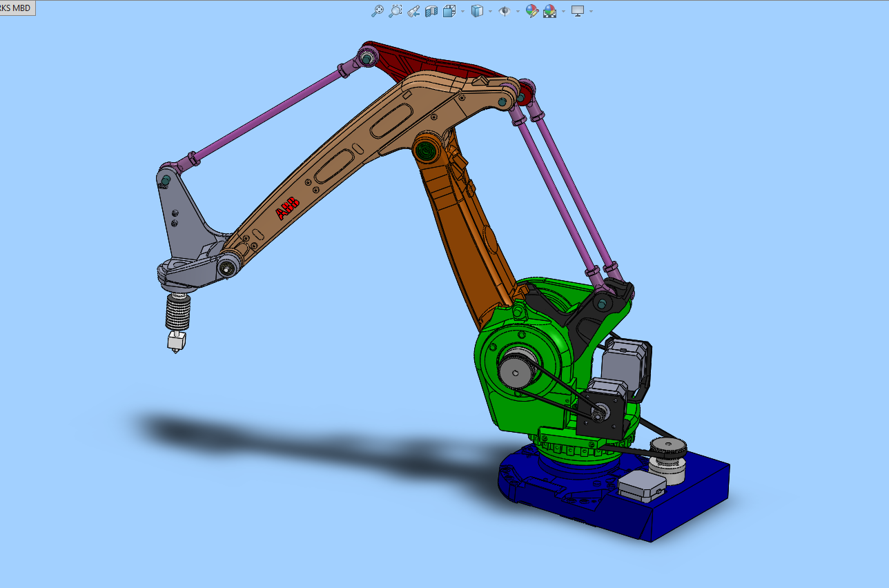
Task: Toggle the Section View tool
Action: (431, 11)
